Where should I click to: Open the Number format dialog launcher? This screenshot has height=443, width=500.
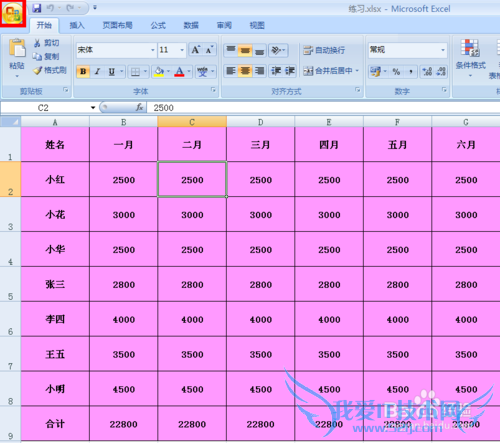click(444, 90)
